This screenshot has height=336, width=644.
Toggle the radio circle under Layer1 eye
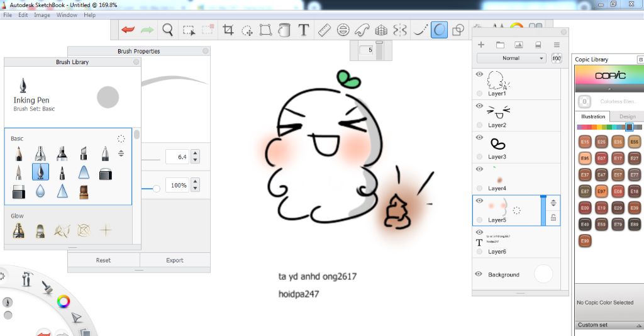479,93
